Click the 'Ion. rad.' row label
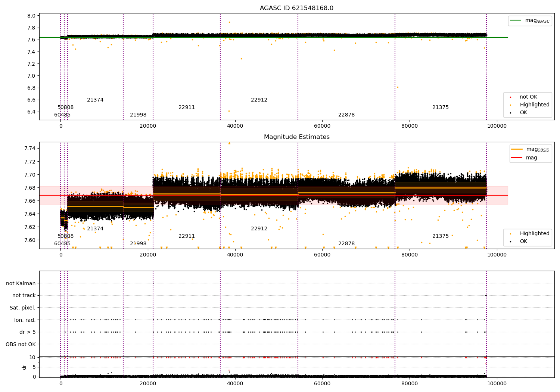560x392 pixels. click(25, 320)
